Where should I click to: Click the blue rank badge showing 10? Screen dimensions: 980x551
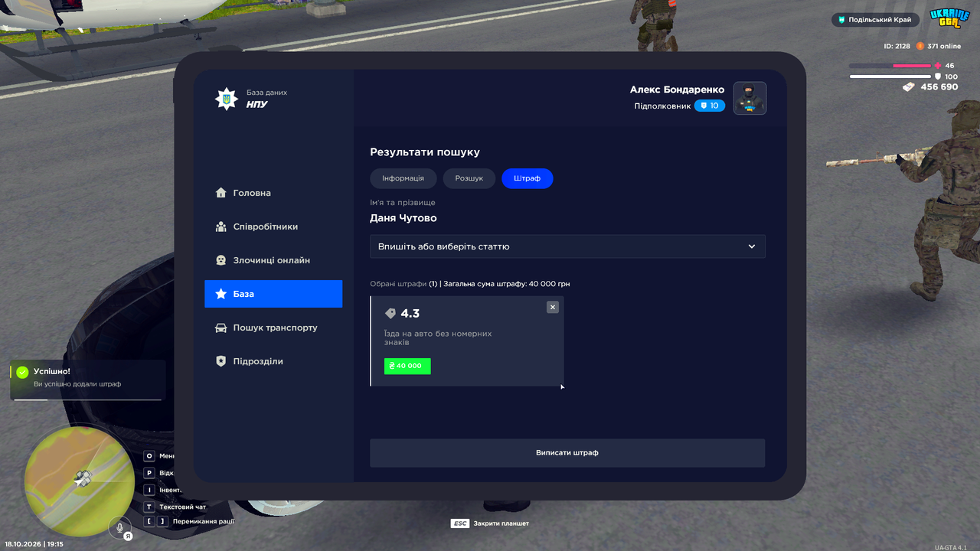click(x=710, y=106)
